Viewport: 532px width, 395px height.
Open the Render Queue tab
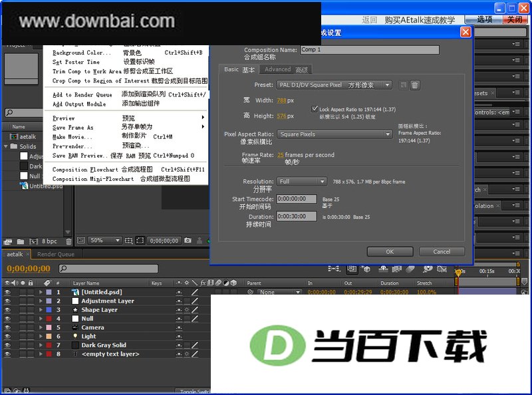[56, 254]
